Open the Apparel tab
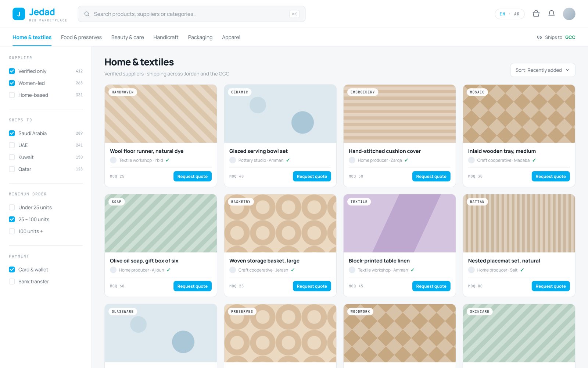The image size is (588, 368). [231, 37]
